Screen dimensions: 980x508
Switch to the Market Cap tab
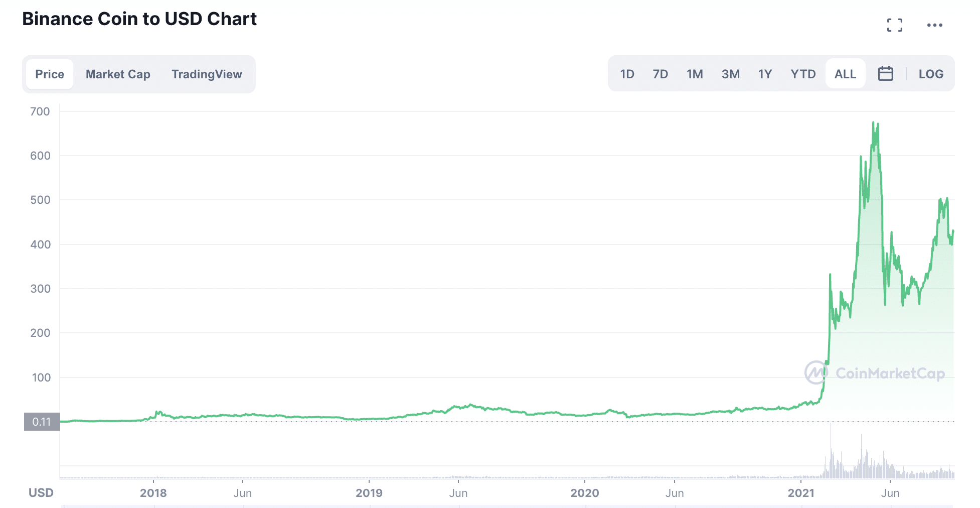118,74
